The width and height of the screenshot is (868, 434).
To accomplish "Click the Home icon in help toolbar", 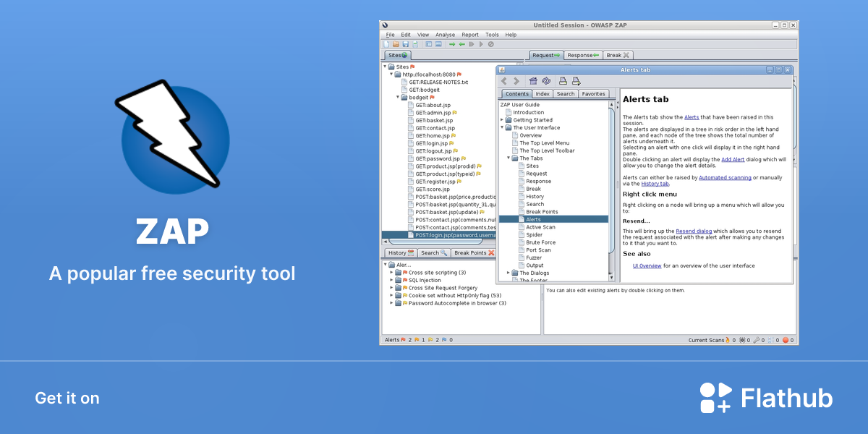I will pos(533,81).
